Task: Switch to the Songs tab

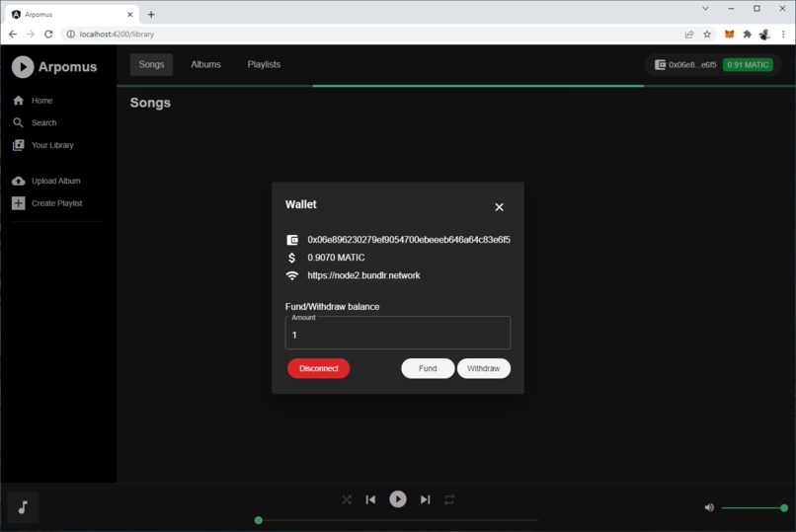Action: point(151,64)
